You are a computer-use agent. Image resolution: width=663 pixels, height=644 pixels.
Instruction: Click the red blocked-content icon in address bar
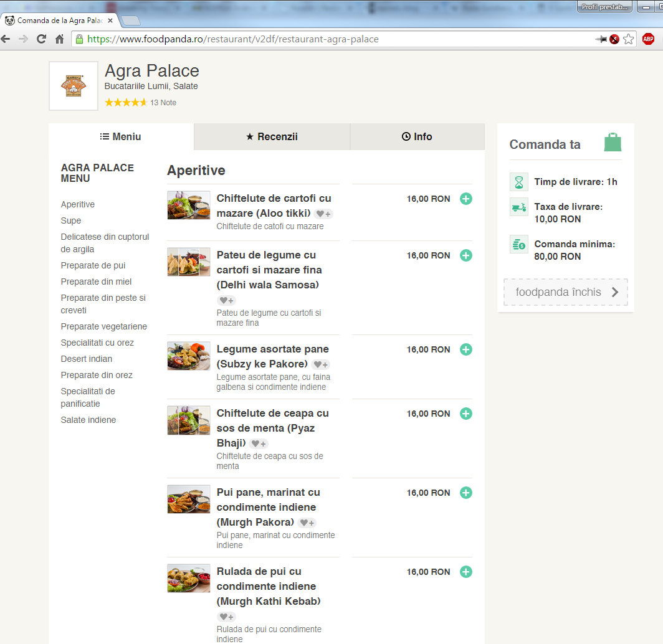coord(614,39)
